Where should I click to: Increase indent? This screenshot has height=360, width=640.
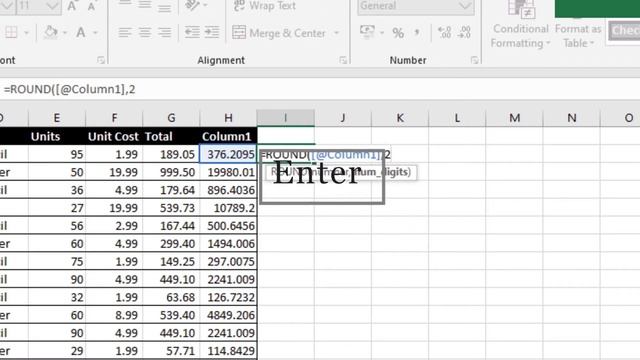coord(212,32)
